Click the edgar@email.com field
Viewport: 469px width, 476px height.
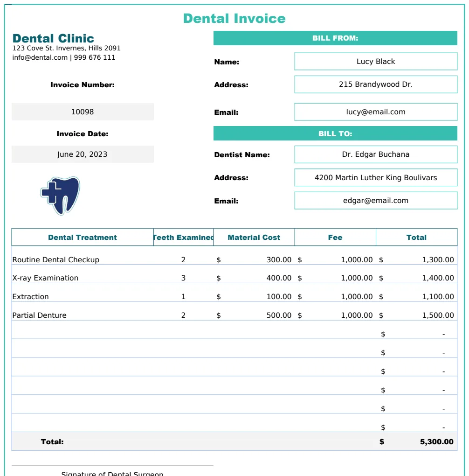[x=376, y=200]
